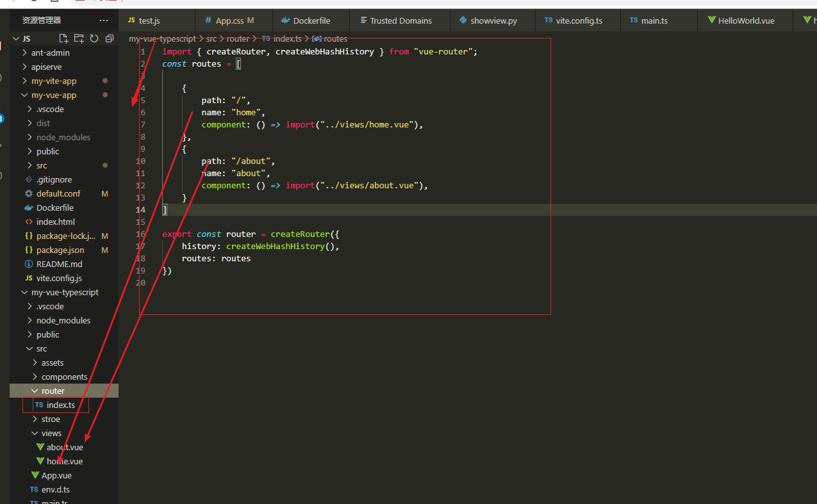The image size is (817, 504).
Task: Open home.vue in the views folder
Action: (x=64, y=461)
